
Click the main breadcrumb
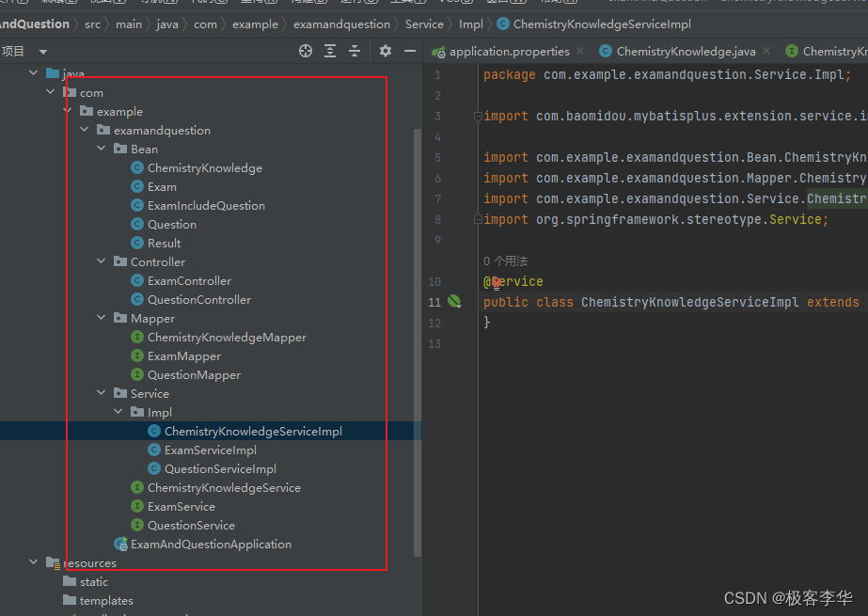[x=129, y=24]
